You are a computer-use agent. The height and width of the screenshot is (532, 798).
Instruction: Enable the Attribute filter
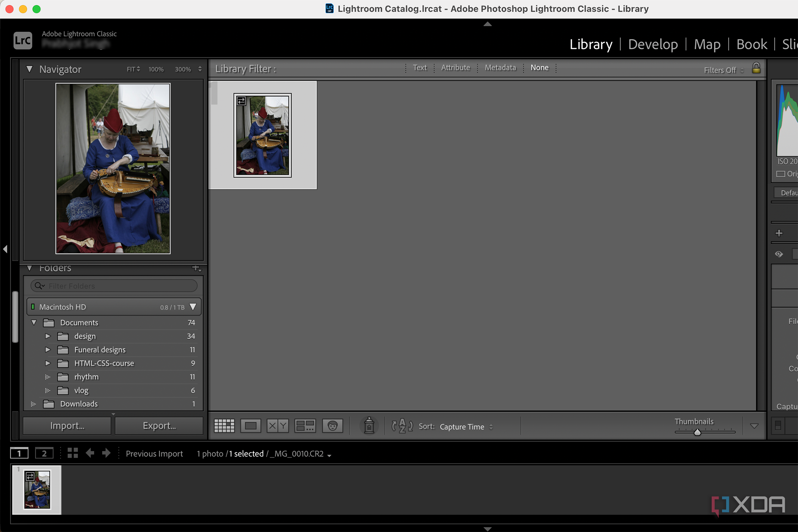(456, 68)
